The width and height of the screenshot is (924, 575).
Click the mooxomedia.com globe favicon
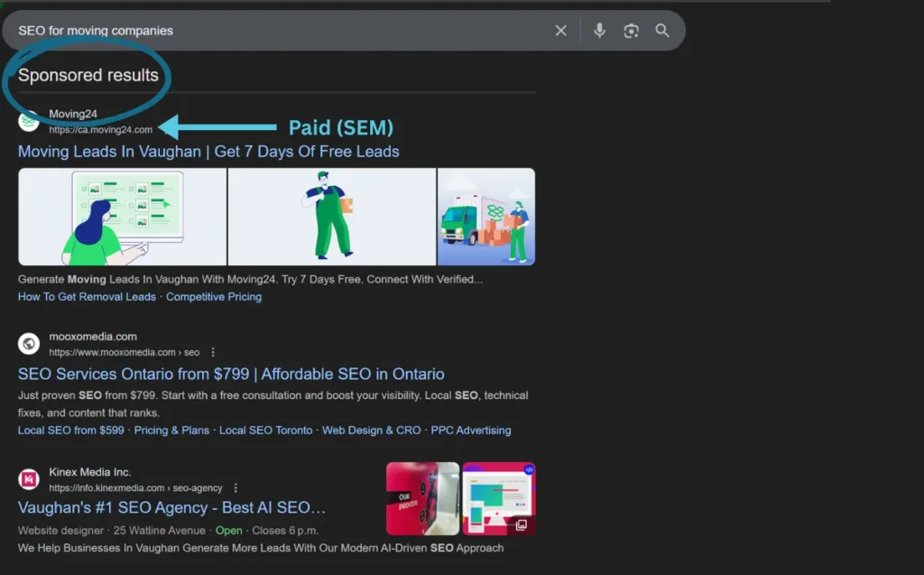pos(29,344)
